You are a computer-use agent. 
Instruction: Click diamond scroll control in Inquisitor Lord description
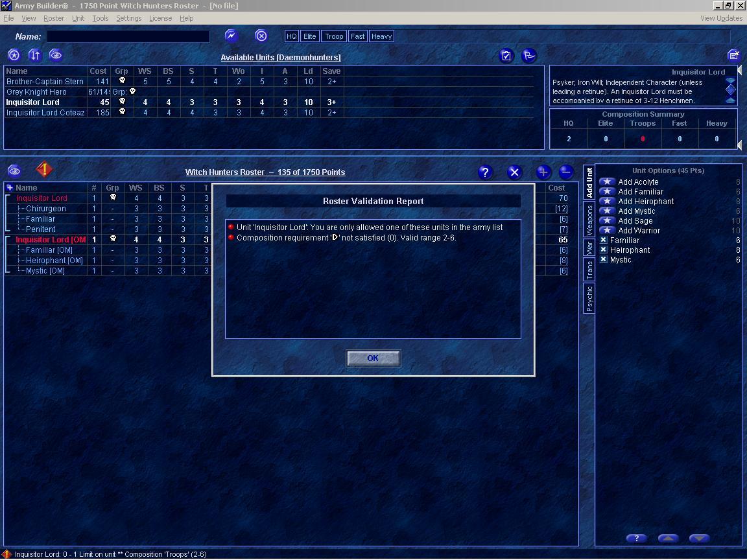pyautogui.click(x=730, y=89)
